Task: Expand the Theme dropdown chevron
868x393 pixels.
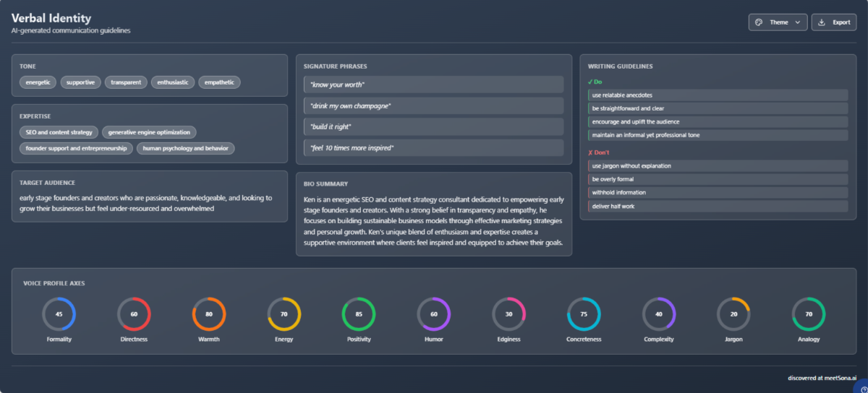Action: coord(798,22)
